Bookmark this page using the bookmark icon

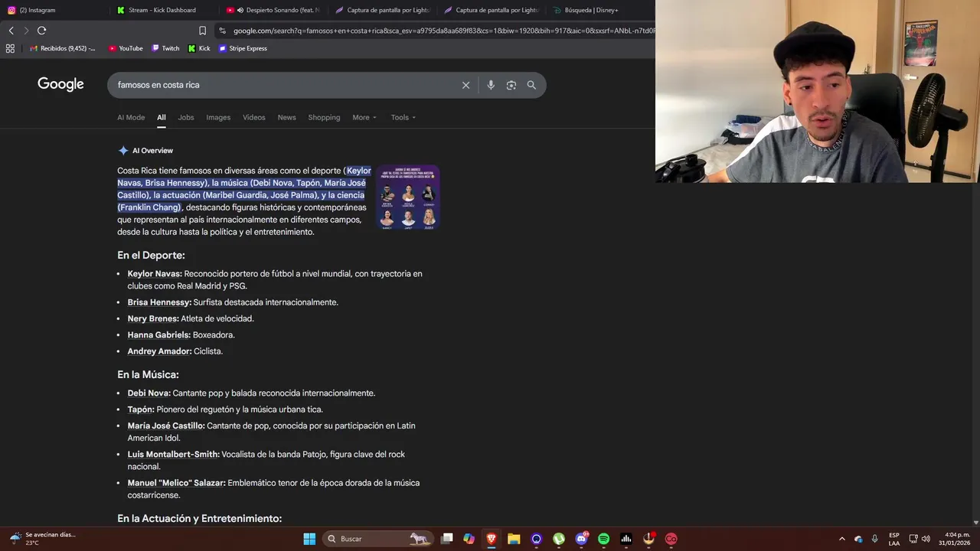click(x=202, y=31)
